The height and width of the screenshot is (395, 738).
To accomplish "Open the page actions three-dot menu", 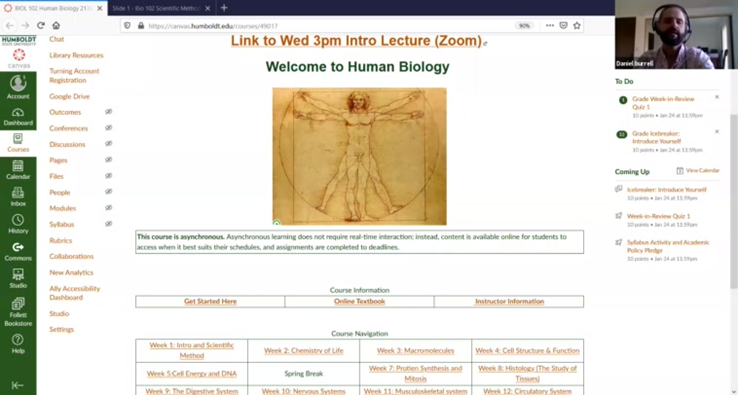I will 550,25.
